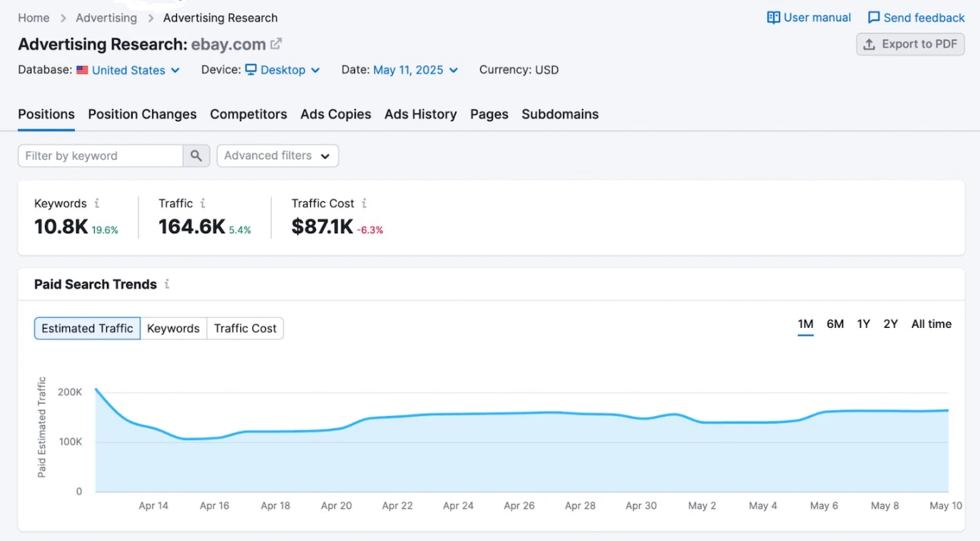
Task: Click the 5.4% traffic change
Action: pos(240,230)
